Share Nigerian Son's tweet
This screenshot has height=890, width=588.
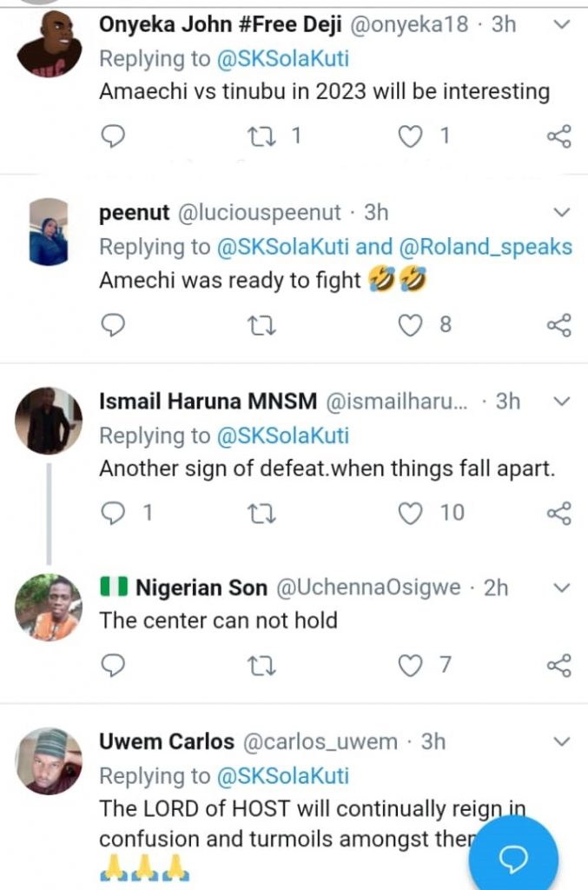point(559,665)
